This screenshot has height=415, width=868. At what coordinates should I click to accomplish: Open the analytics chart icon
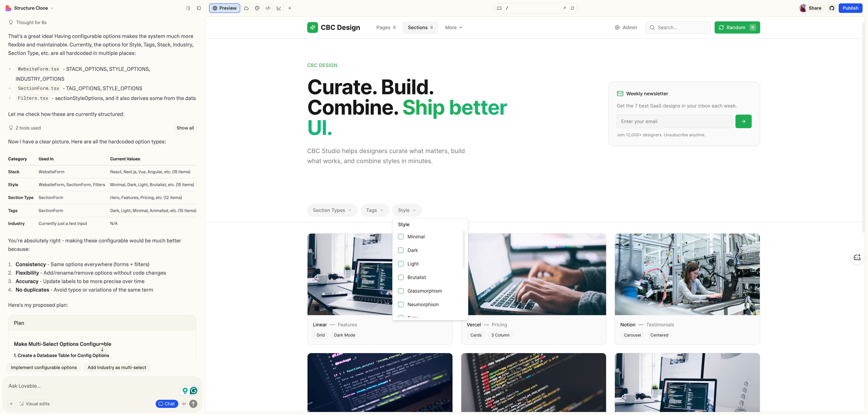point(279,8)
